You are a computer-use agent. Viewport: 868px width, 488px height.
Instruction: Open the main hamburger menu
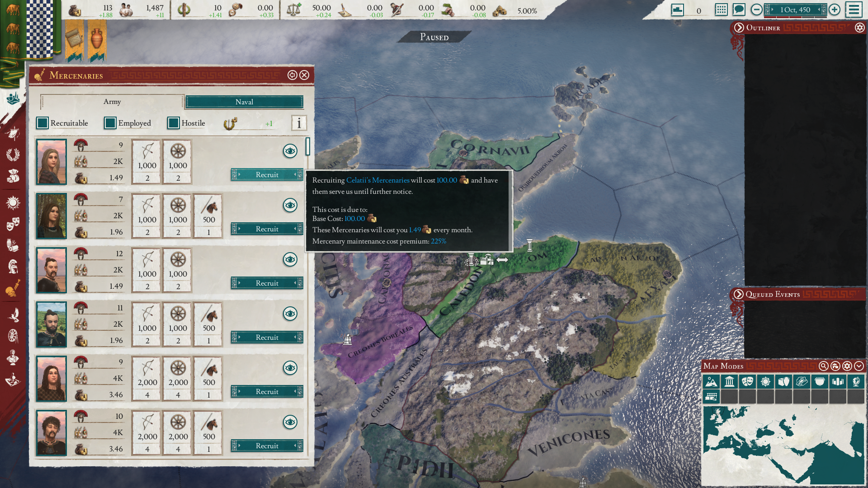pos(854,9)
